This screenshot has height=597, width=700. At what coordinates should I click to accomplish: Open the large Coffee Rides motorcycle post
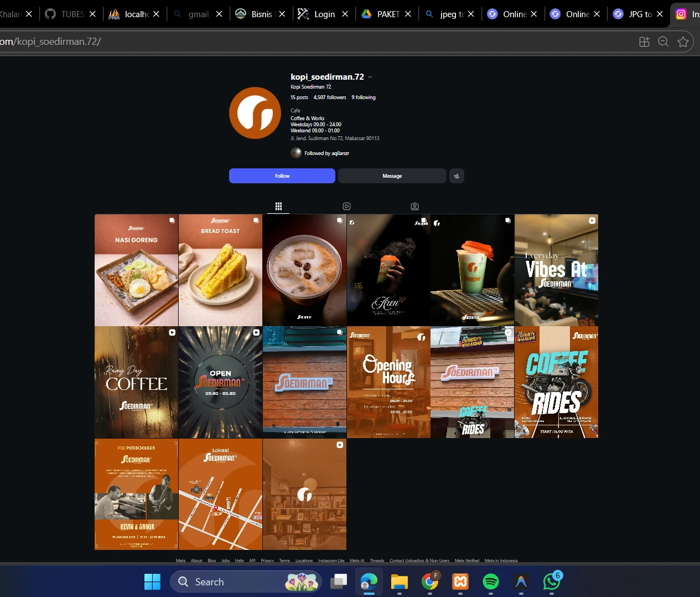[x=556, y=382]
